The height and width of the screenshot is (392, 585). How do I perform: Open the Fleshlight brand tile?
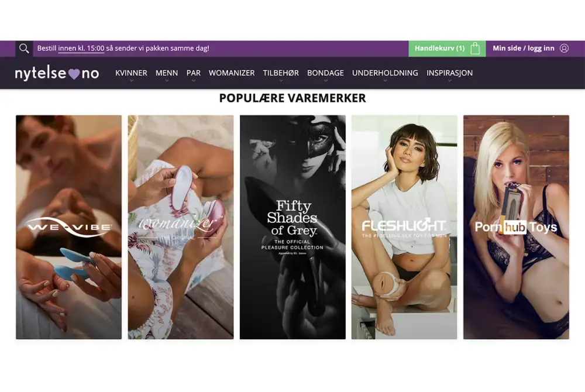404,227
